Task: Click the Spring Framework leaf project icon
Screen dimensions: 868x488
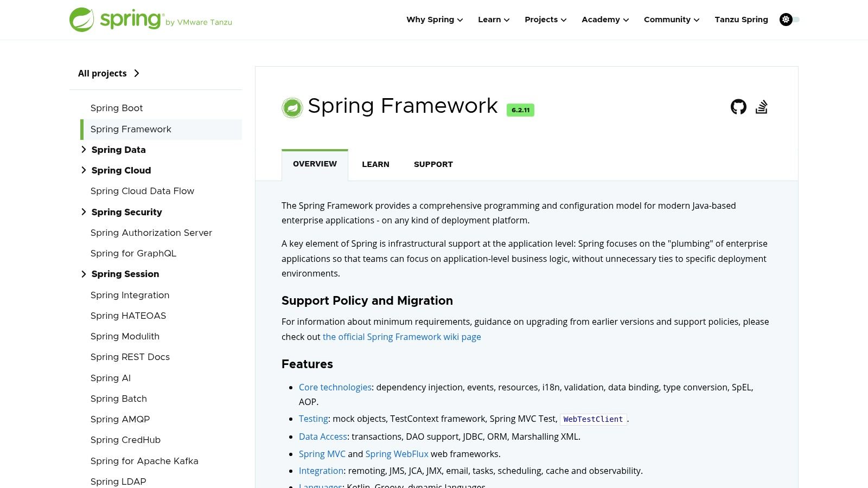Action: [x=292, y=107]
